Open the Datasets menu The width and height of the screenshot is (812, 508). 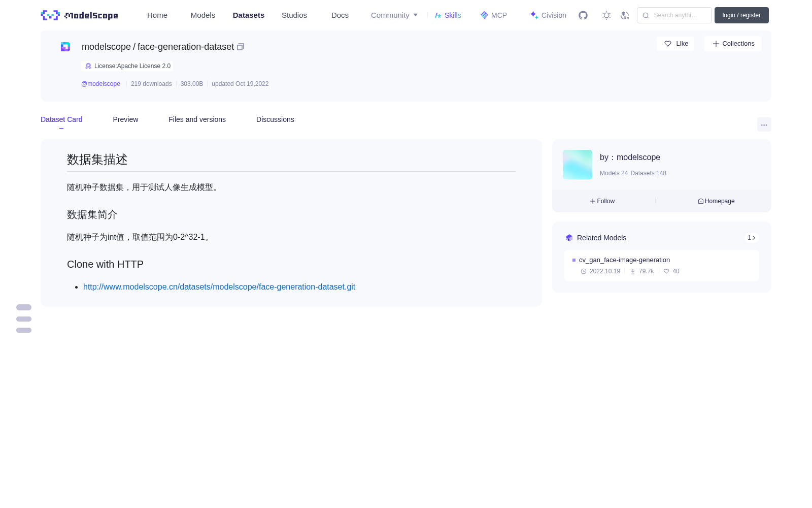pos(249,15)
